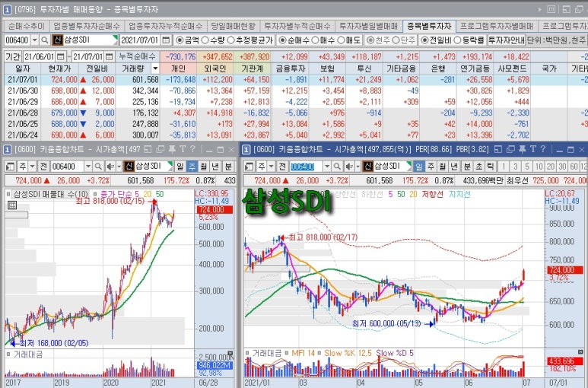Click the T font icon in left chart title bar
The image size is (588, 388).
click(x=183, y=150)
